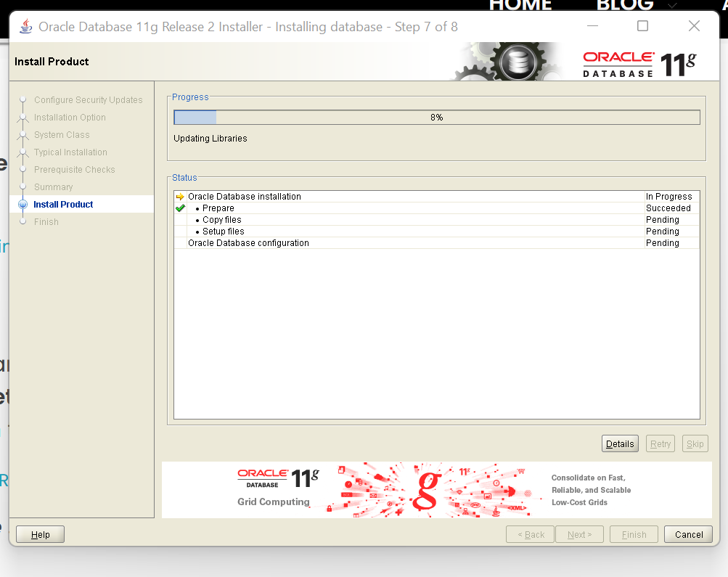Click the Java icon in the title bar
728x577 pixels.
tap(26, 26)
